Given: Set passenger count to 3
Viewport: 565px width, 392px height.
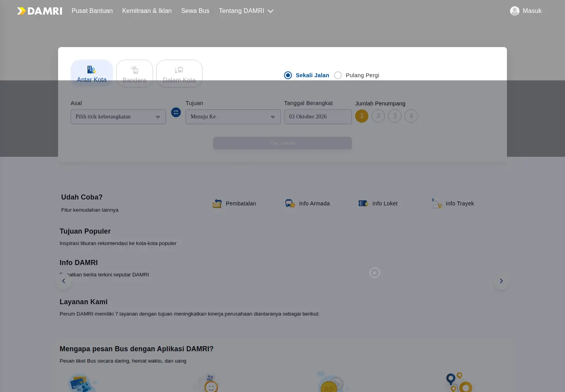Looking at the screenshot, I should (x=395, y=116).
